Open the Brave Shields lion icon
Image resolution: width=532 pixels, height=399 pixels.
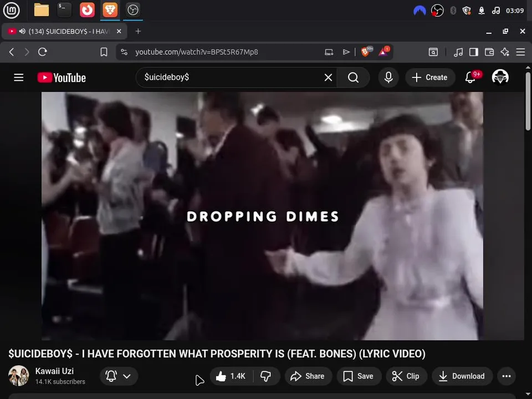click(x=366, y=52)
